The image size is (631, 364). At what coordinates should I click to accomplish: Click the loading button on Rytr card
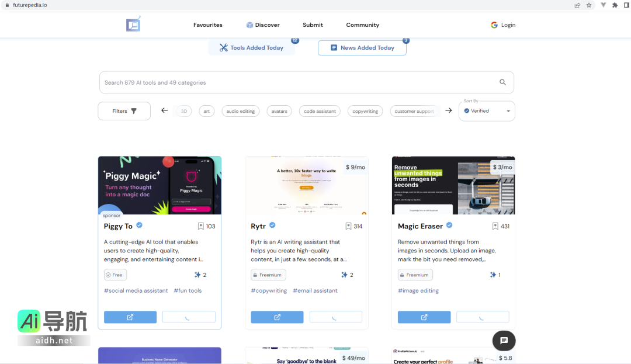coord(335,317)
